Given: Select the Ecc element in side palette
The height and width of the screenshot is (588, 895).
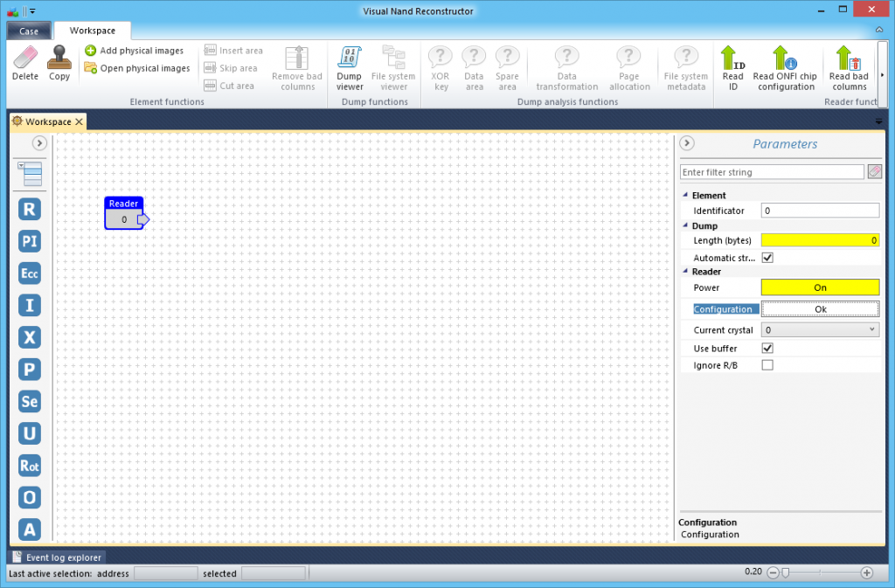Looking at the screenshot, I should [29, 273].
